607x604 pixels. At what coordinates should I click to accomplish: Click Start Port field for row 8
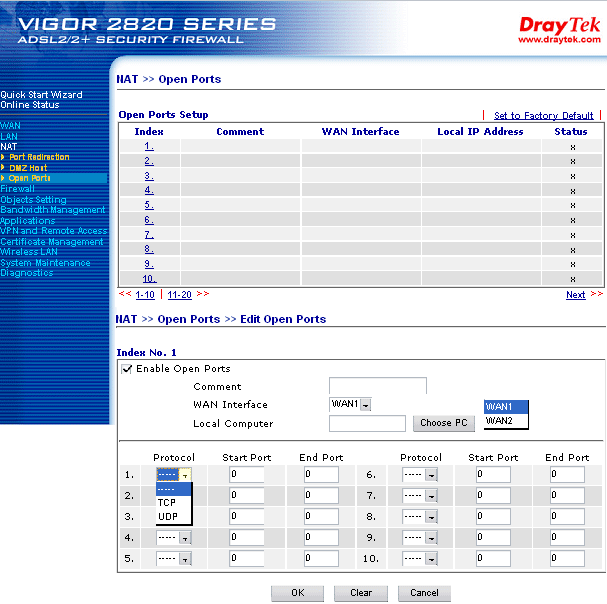coord(493,516)
